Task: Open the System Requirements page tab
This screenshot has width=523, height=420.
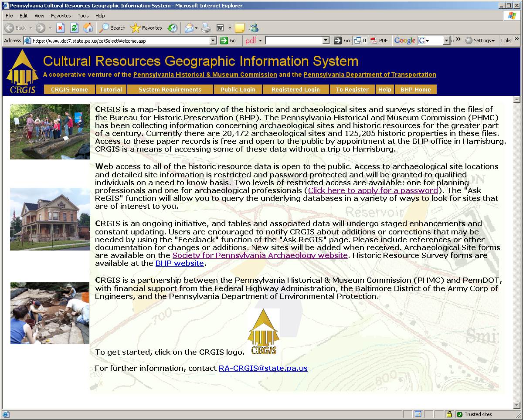Action: [x=170, y=90]
